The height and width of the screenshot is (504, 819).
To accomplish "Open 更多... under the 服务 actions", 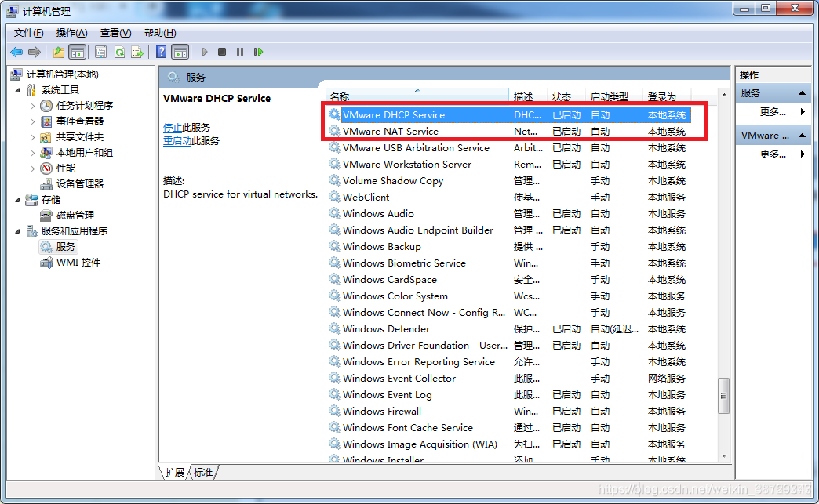I will tap(773, 111).
